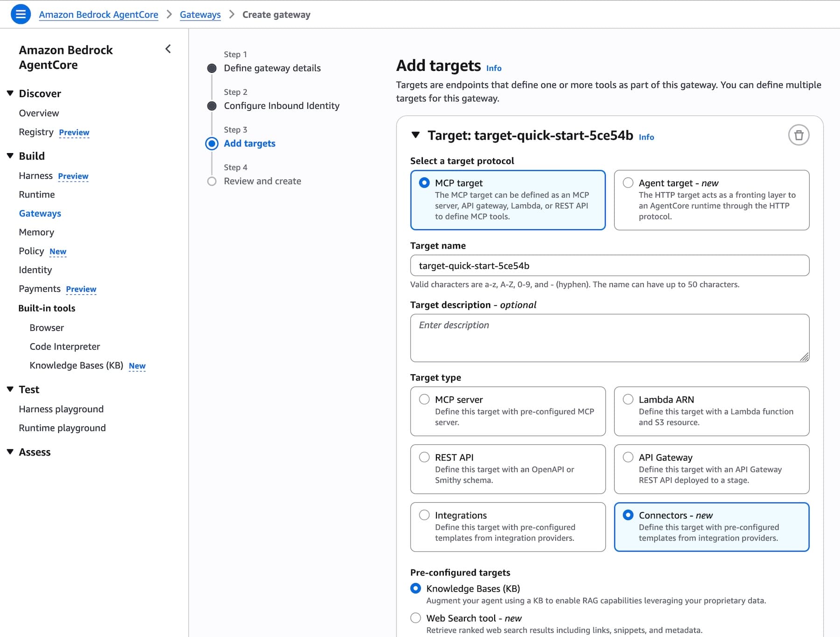Click the Built-in tools heading
The height and width of the screenshot is (637, 840).
tap(47, 308)
